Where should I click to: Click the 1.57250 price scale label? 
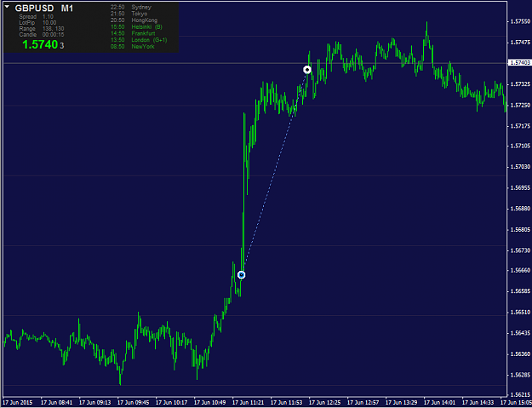(x=520, y=106)
